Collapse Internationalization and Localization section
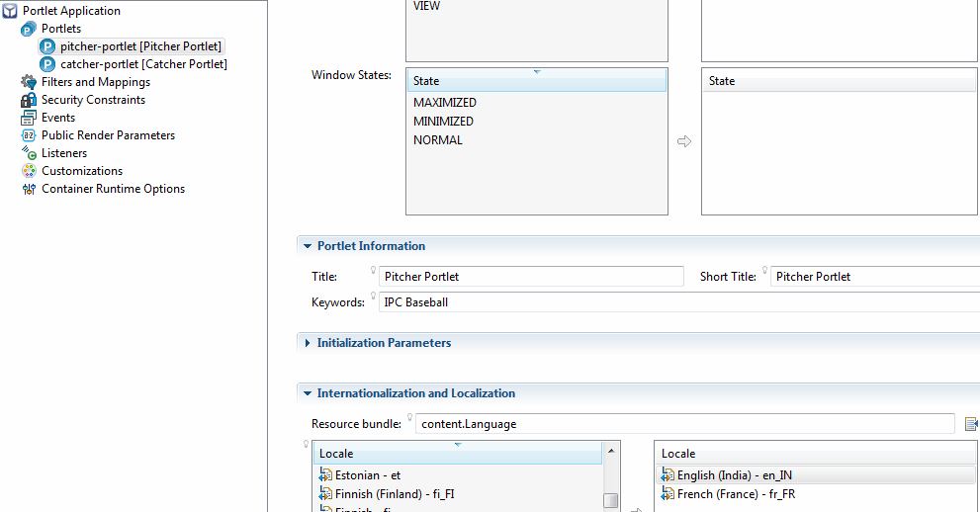Image resolution: width=980 pixels, height=512 pixels. point(307,393)
